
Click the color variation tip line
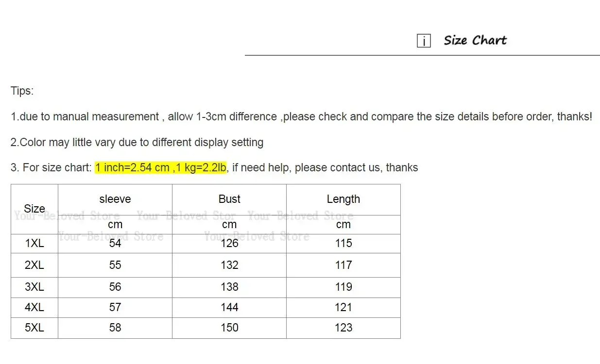137,143
